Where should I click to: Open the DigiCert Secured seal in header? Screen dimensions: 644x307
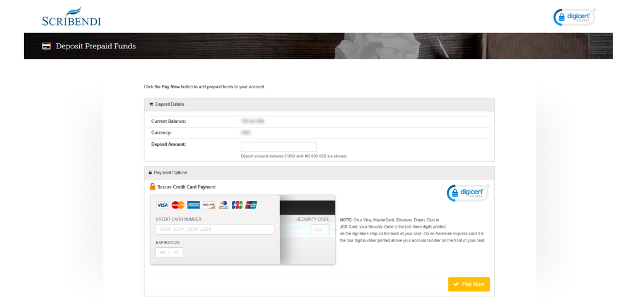(x=574, y=17)
